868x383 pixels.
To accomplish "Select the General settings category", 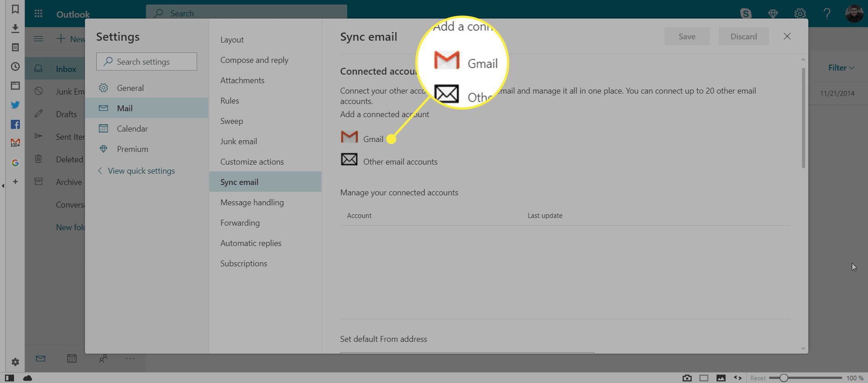I will [x=147, y=88].
